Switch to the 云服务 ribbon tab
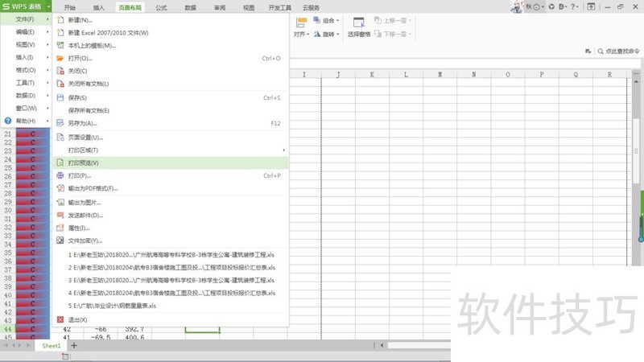Viewport: 644px width, 362px height. pos(311,7)
